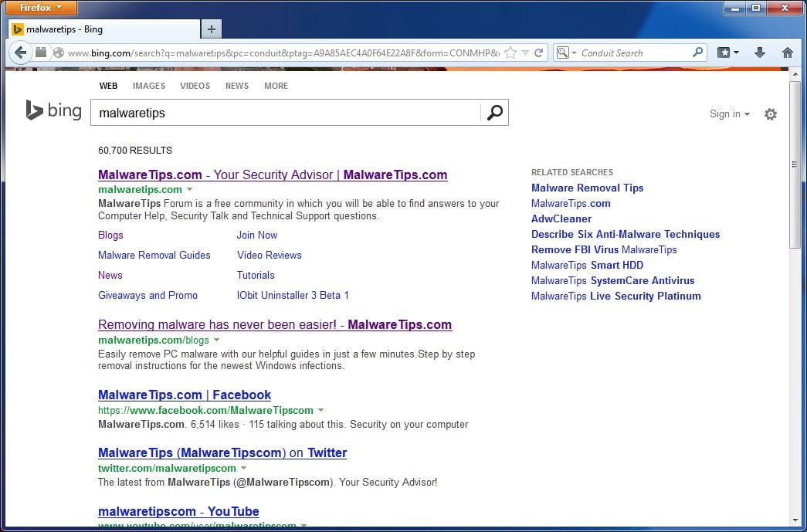
Task: Click the scrollbar up arrow
Action: coord(795,75)
